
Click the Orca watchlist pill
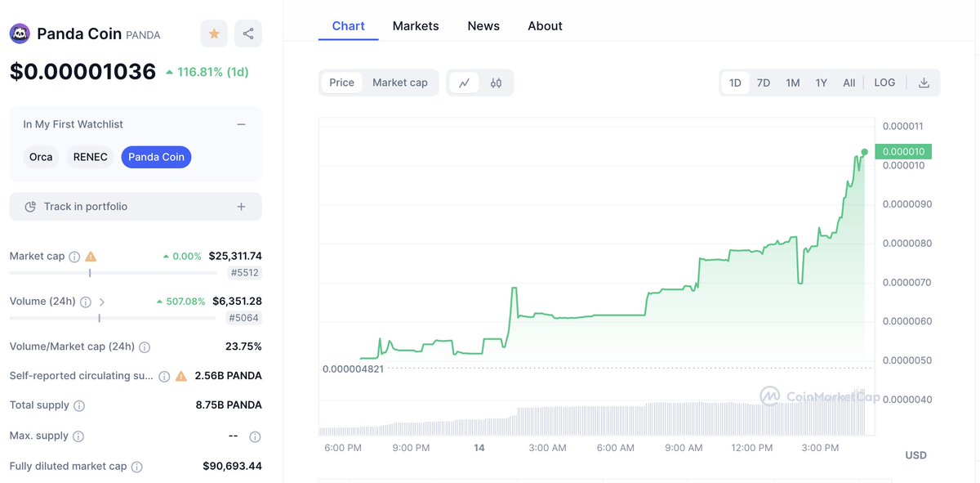point(41,156)
